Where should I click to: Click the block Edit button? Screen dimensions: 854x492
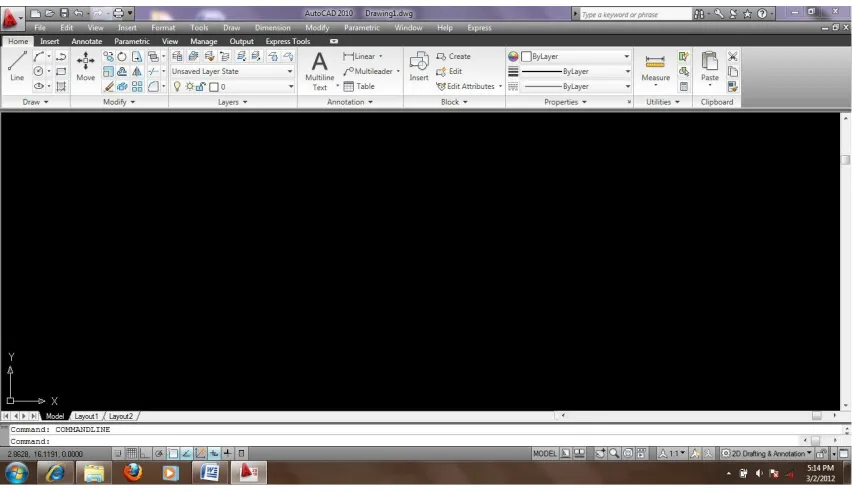tap(449, 71)
